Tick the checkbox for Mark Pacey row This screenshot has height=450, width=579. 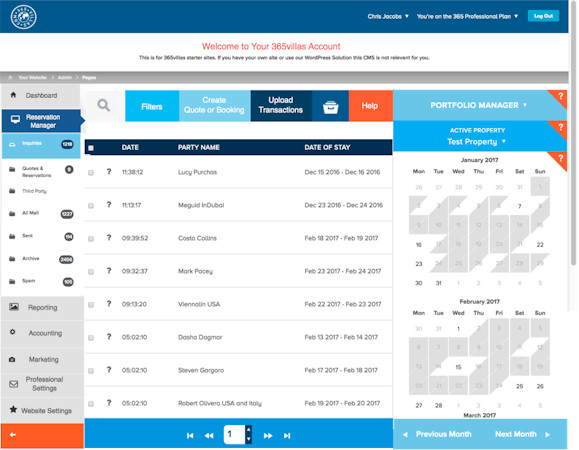(91, 272)
